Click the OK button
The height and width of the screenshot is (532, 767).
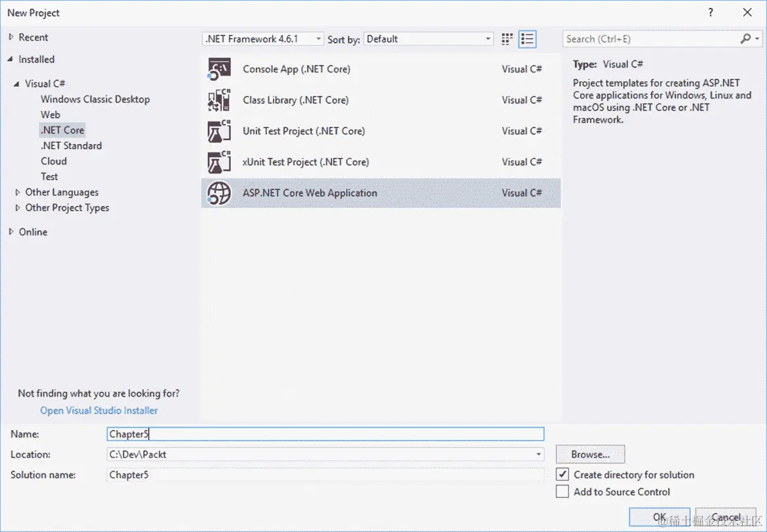pos(659,518)
